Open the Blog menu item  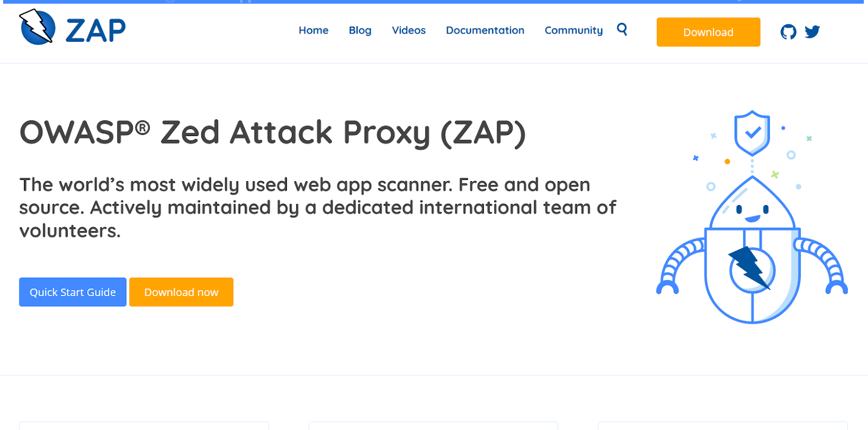tap(360, 30)
